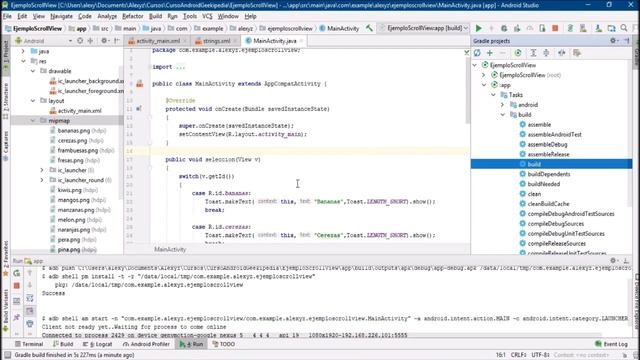
Task: Open Project Structure icon in main toolbar
Action: (x=611, y=28)
